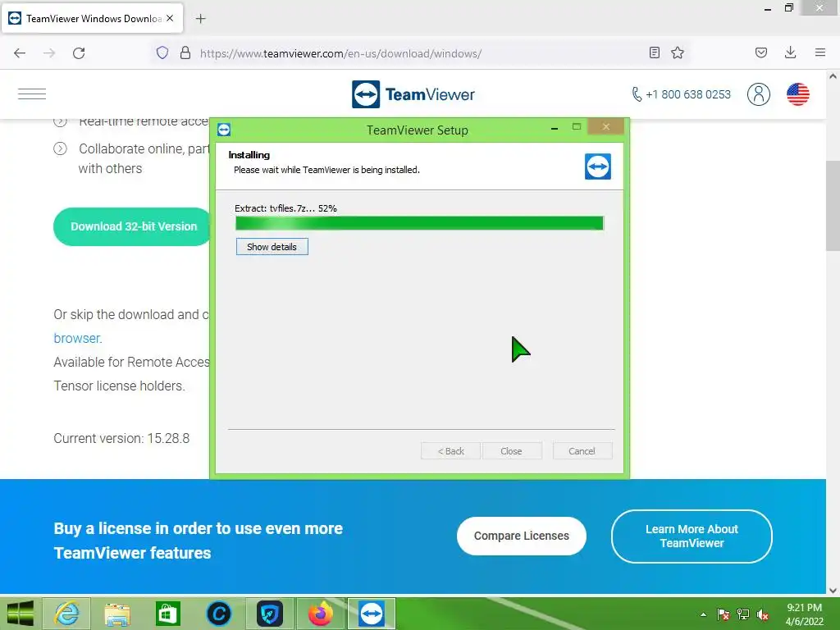Select the TeamViewer Windows Download tab
This screenshot has height=630, width=840.
(93, 18)
